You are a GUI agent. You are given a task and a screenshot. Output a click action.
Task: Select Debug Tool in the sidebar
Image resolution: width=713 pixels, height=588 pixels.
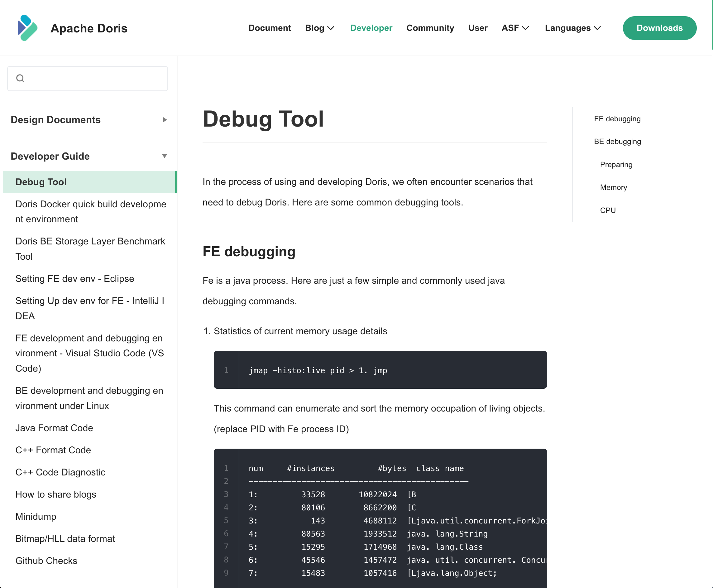point(89,182)
